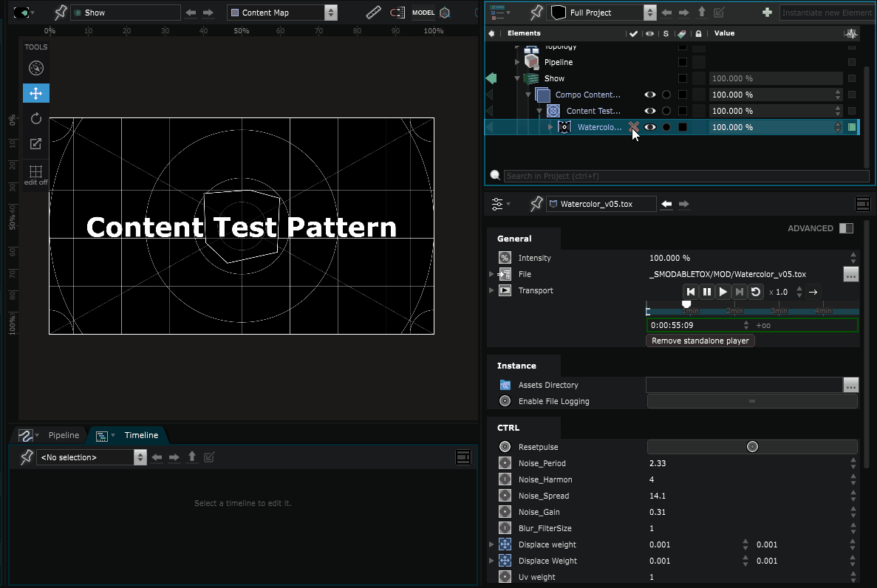
Task: Delete the Watercolo... layer with X icon
Action: pyautogui.click(x=634, y=127)
